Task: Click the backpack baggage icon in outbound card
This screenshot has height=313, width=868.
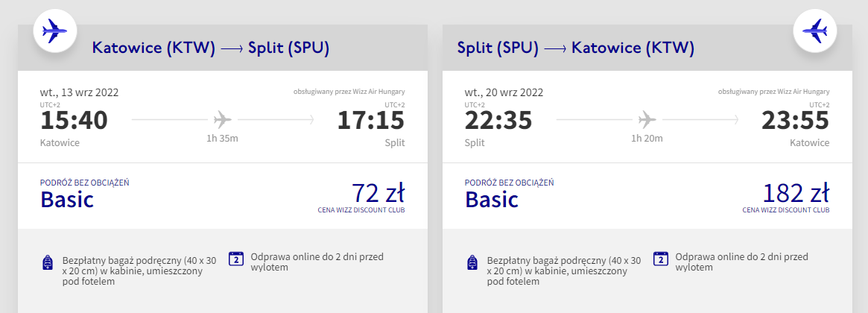Action: (48, 263)
